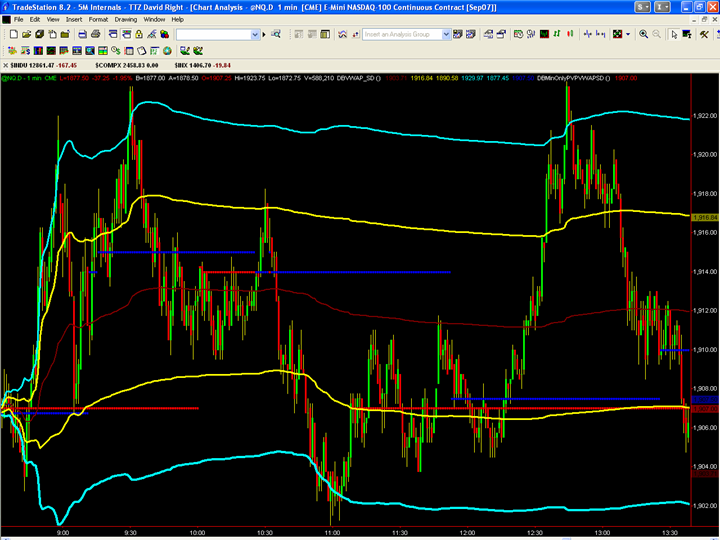This screenshot has width=720, height=540.
Task: Click the small black play arrow beside symbol box
Action: tap(264, 34)
